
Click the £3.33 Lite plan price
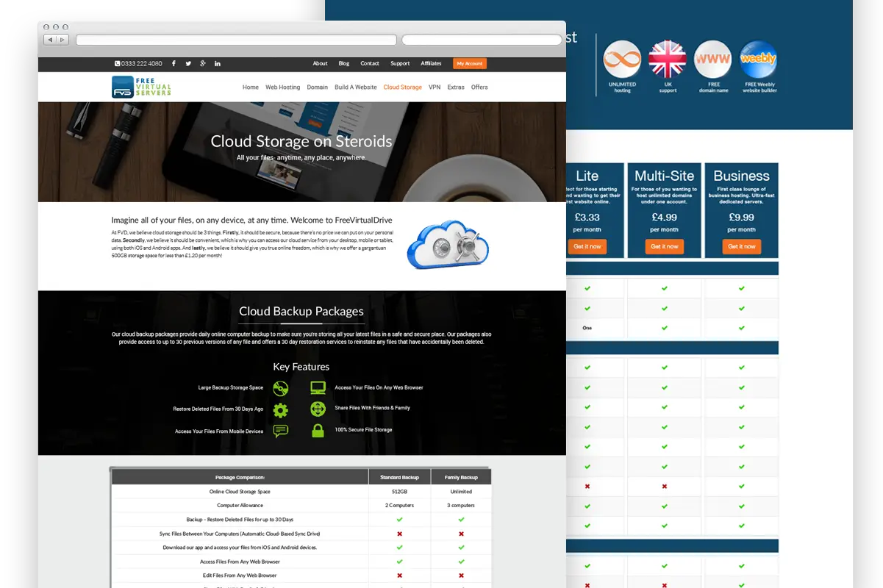587,218
